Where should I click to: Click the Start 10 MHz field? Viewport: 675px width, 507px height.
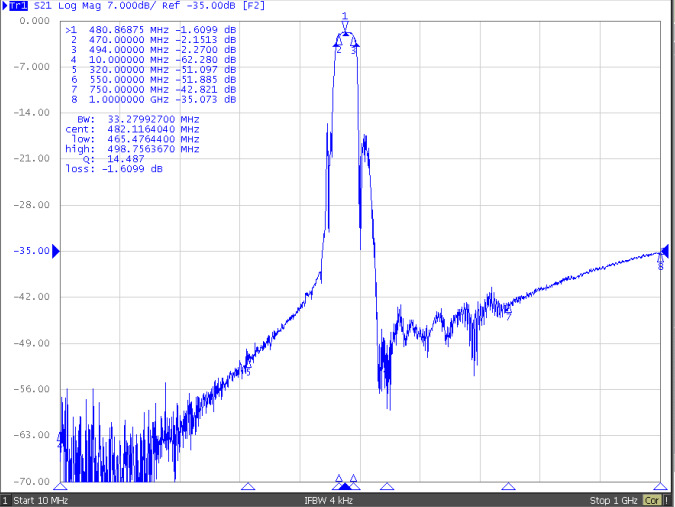40,499
